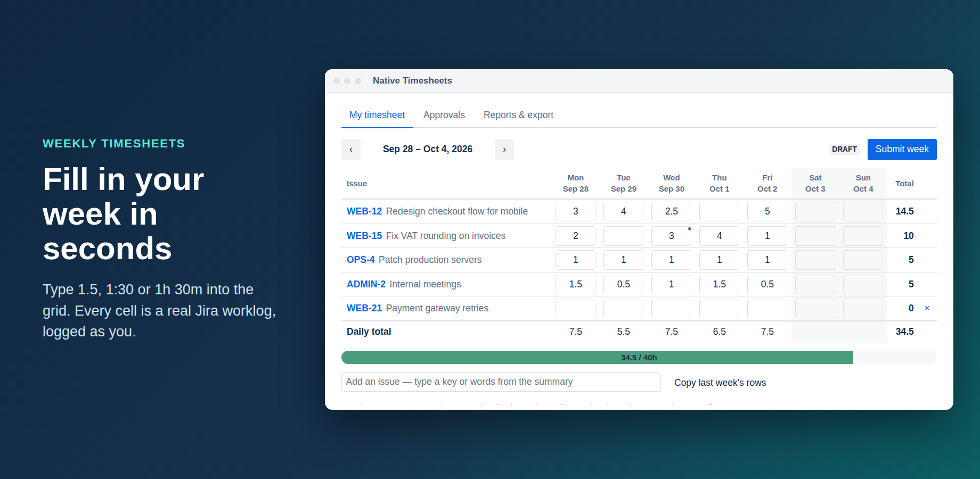
Task: Open issue link ADMIN-2
Action: tap(366, 284)
